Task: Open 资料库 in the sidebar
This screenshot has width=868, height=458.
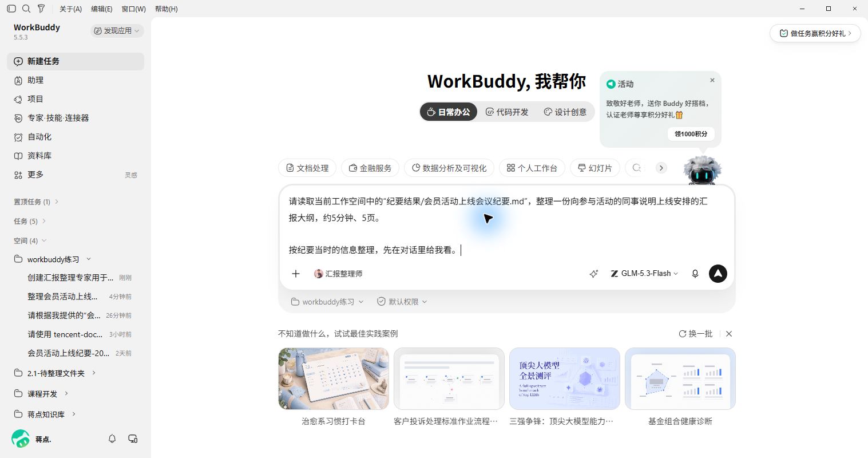Action: (76, 156)
